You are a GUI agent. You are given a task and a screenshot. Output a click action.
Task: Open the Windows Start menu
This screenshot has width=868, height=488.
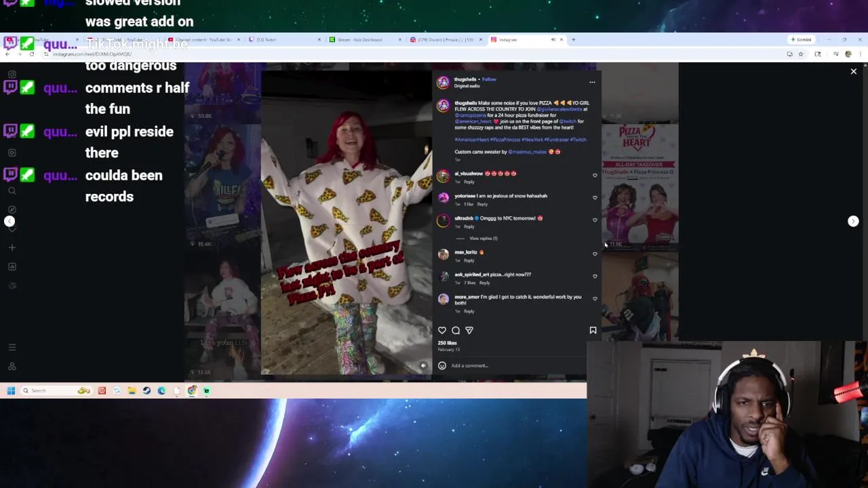click(11, 390)
